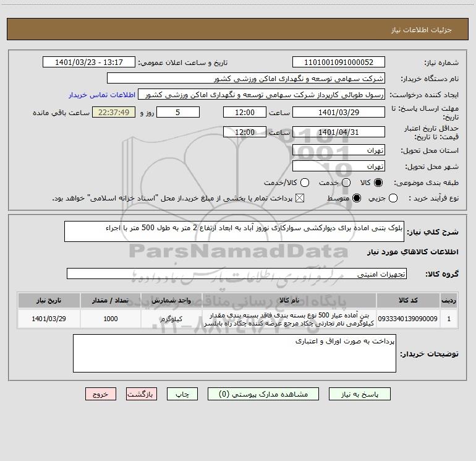Toggle the Islamic treasury bonds payment checkbox

300,198
